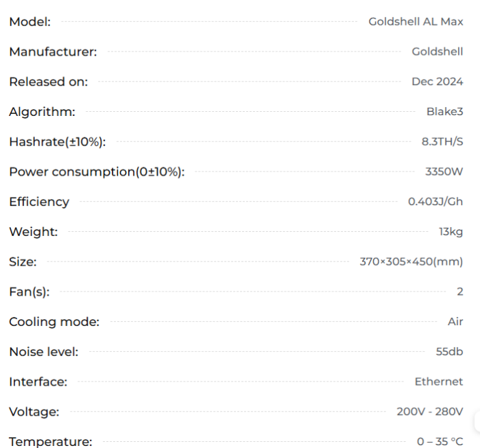Click the 370×305×450(mm) size value
This screenshot has height=448, width=480.
click(x=411, y=261)
